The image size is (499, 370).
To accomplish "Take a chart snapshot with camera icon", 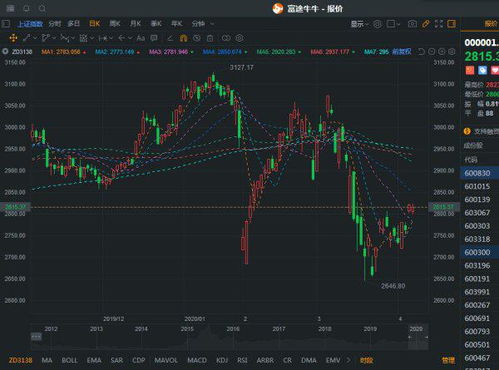I will [412, 24].
